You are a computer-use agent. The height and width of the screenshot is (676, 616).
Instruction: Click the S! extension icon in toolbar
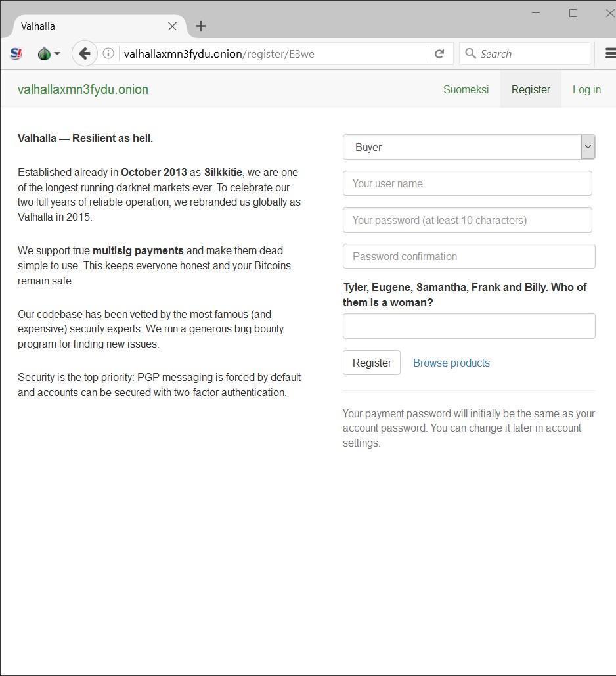[x=16, y=53]
